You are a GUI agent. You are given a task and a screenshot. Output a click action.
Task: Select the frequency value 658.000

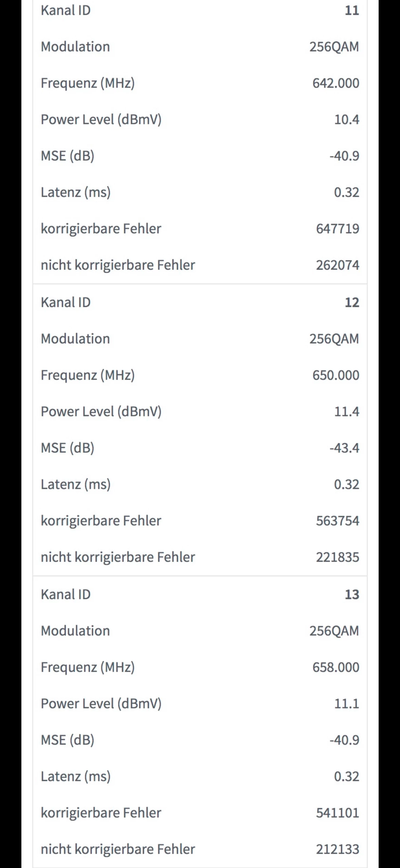tap(336, 667)
